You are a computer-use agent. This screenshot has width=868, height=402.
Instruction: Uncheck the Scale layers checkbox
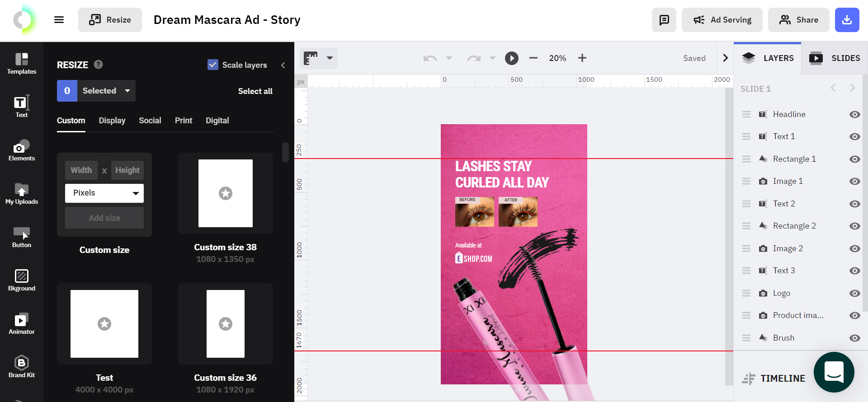click(x=212, y=65)
